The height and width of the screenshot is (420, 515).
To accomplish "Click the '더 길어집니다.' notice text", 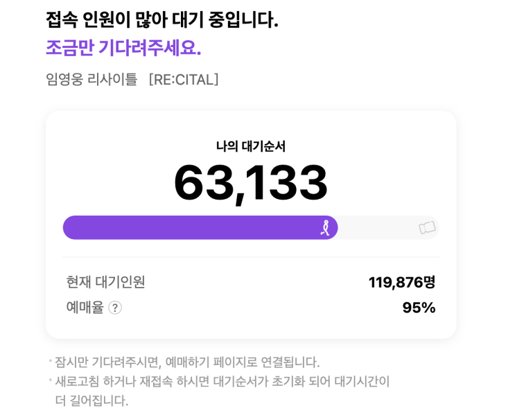I will coord(91,401).
